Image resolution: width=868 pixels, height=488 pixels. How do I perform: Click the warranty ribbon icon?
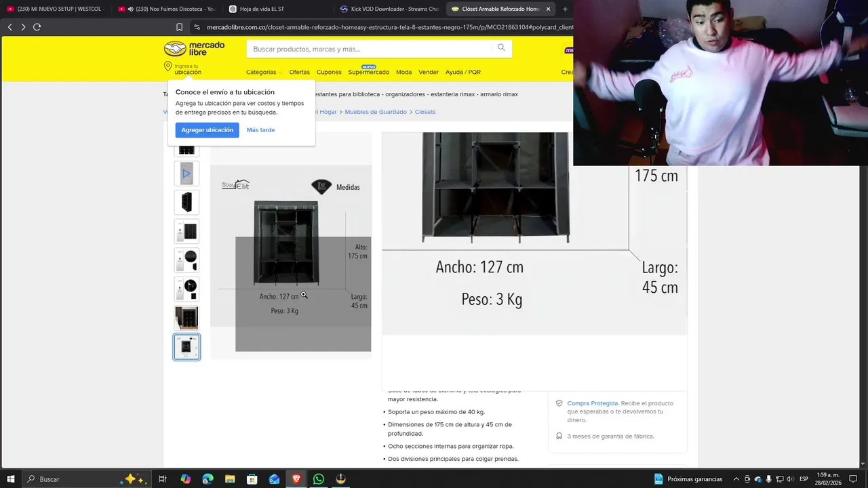coord(559,436)
